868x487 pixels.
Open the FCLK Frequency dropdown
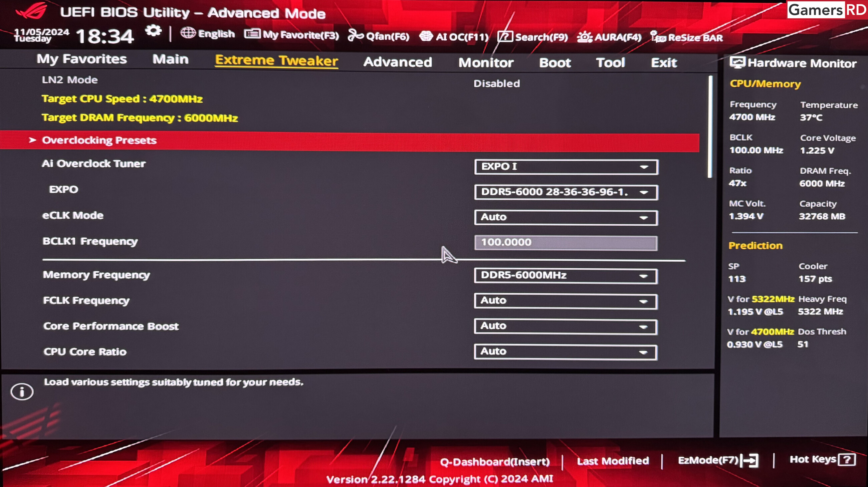tap(566, 301)
